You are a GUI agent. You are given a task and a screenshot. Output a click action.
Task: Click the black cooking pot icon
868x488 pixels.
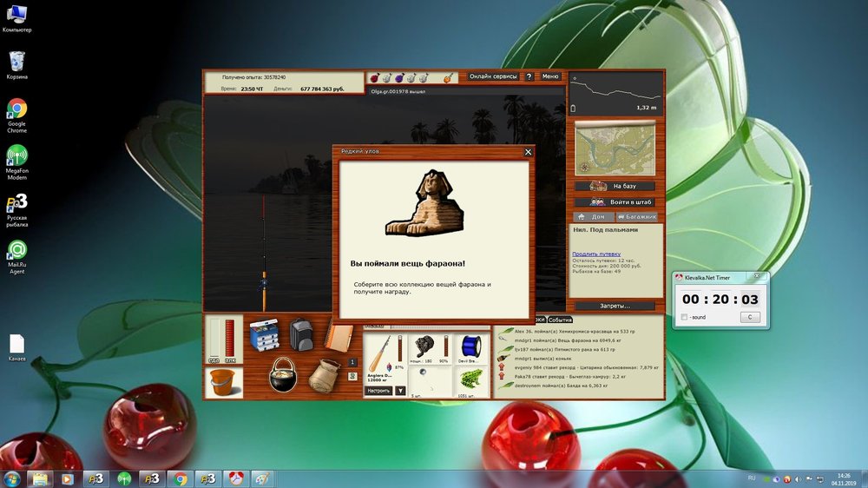[283, 374]
